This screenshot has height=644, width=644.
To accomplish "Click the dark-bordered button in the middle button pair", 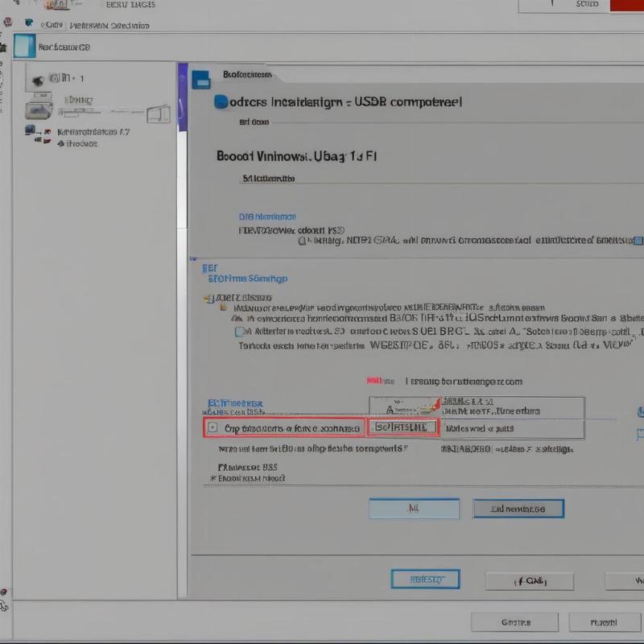I will point(518,509).
